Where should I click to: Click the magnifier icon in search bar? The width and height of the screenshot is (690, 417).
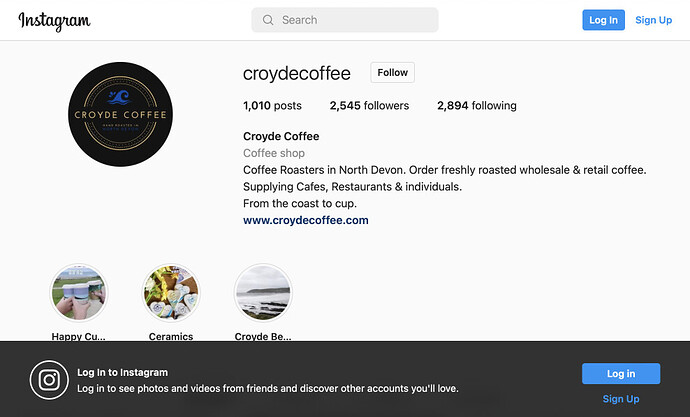click(x=268, y=20)
